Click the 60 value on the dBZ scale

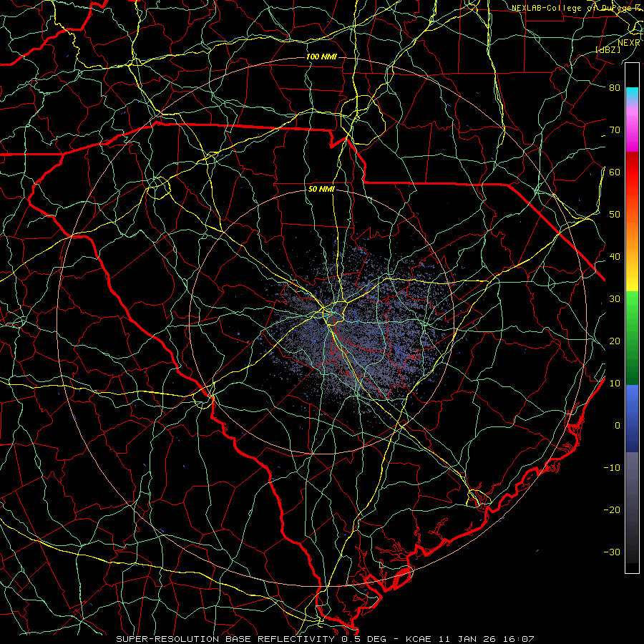point(615,172)
